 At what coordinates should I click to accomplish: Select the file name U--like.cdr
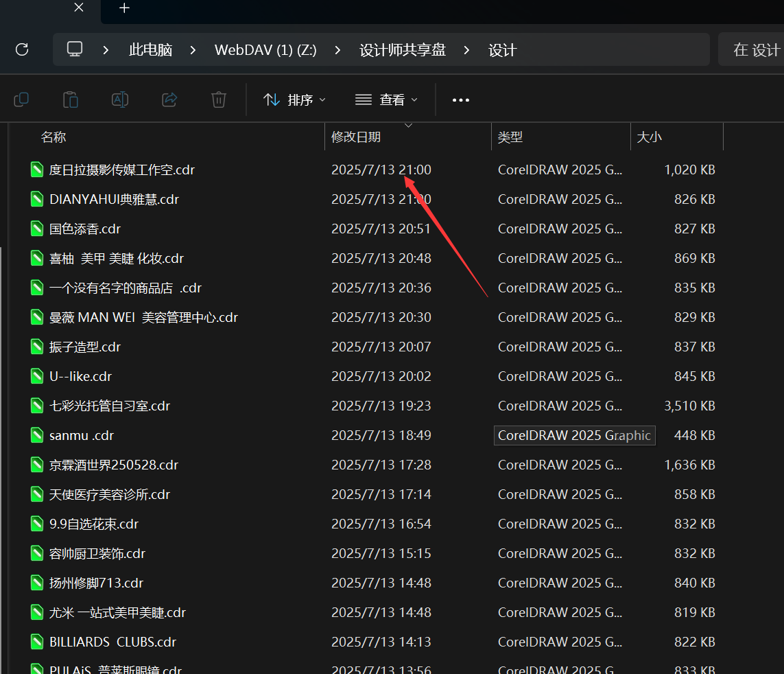point(80,376)
